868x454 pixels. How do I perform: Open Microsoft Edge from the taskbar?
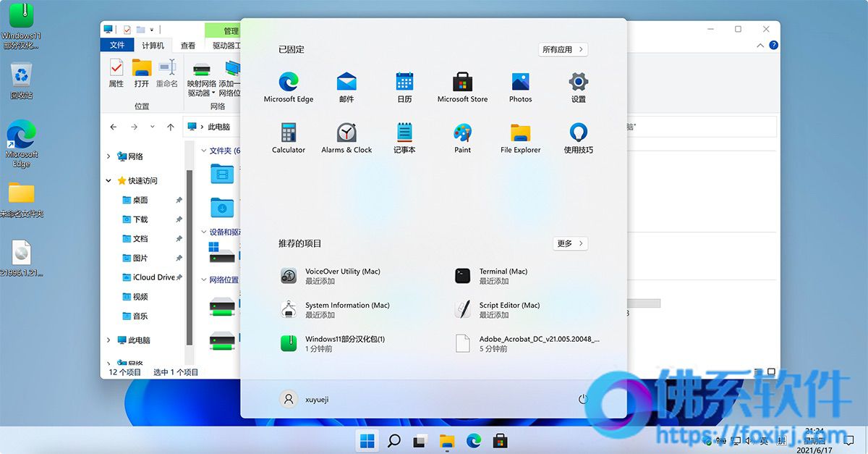click(474, 440)
